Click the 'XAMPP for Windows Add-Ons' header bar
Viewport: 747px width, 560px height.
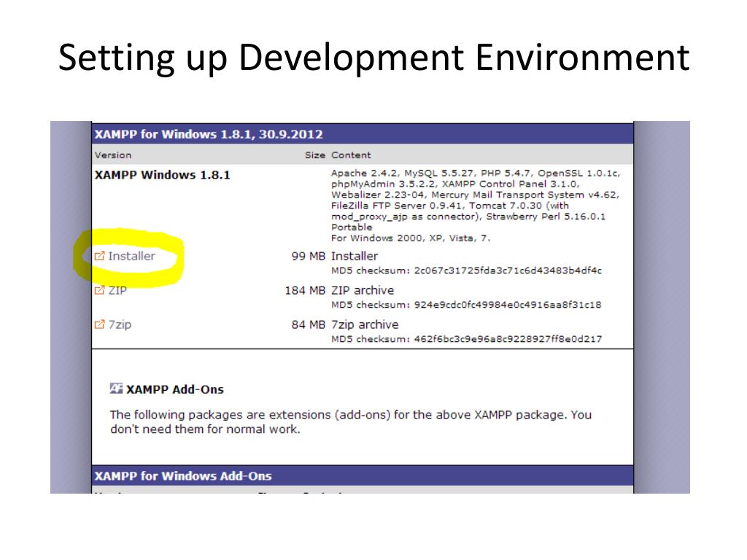pos(363,476)
